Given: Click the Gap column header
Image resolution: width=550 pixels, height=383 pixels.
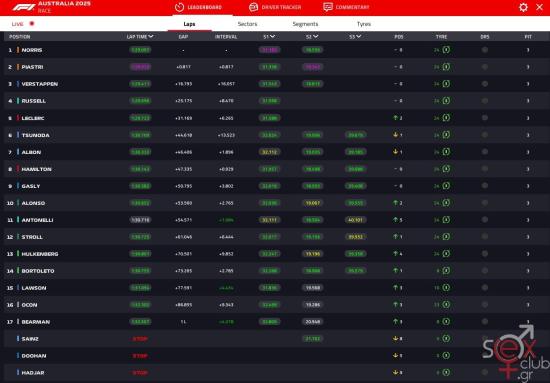Looking at the screenshot, I should point(183,37).
